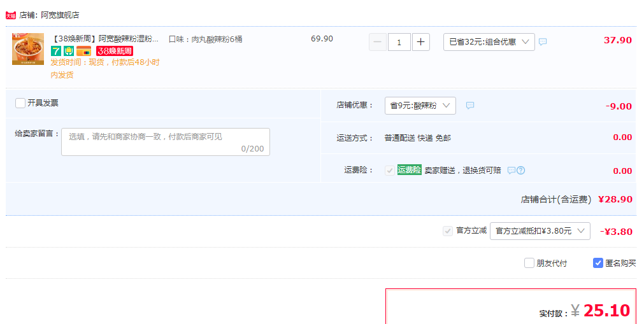Toggle the 运费险 shipping insurance checkbox

coord(390,171)
